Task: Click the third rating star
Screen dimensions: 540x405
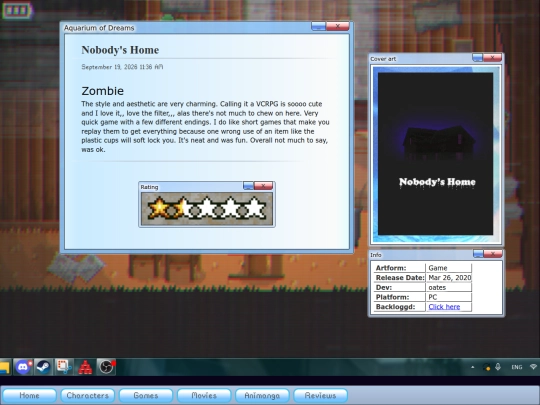Action: click(x=207, y=208)
